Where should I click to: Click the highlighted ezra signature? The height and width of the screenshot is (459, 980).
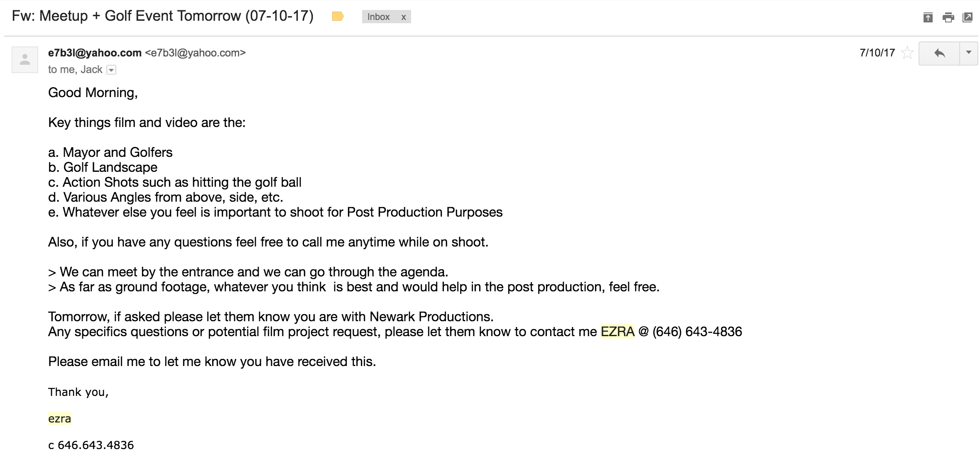(x=59, y=418)
